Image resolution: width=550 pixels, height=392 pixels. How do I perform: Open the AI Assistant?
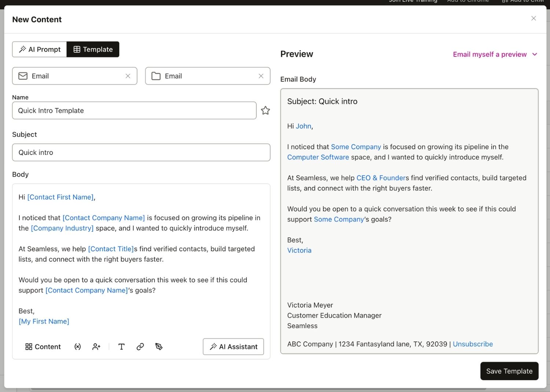pos(233,347)
